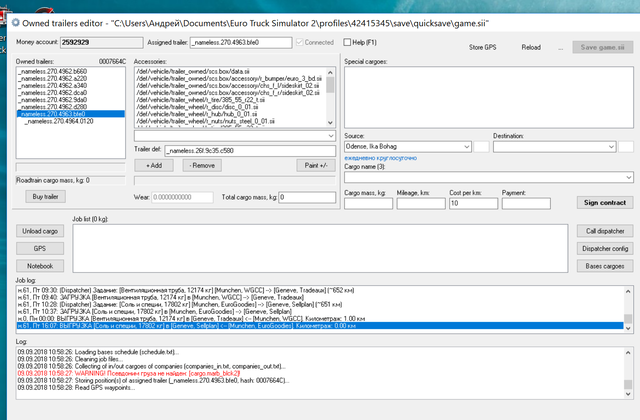The image size is (640, 420).
Task: Click the Mileage, km field
Action: pos(421,203)
